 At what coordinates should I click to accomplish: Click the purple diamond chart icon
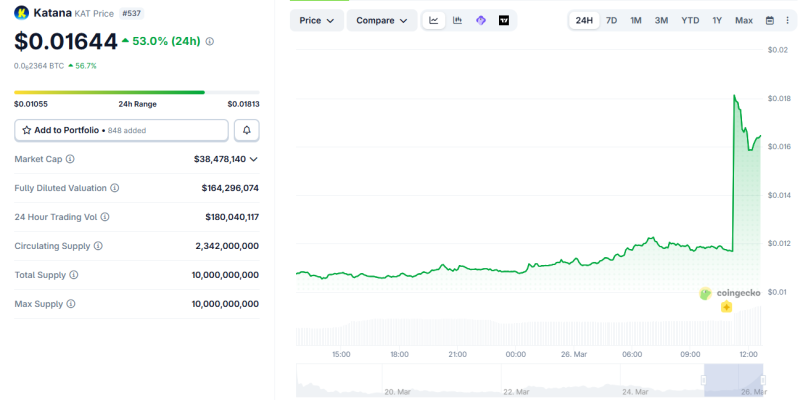481,20
